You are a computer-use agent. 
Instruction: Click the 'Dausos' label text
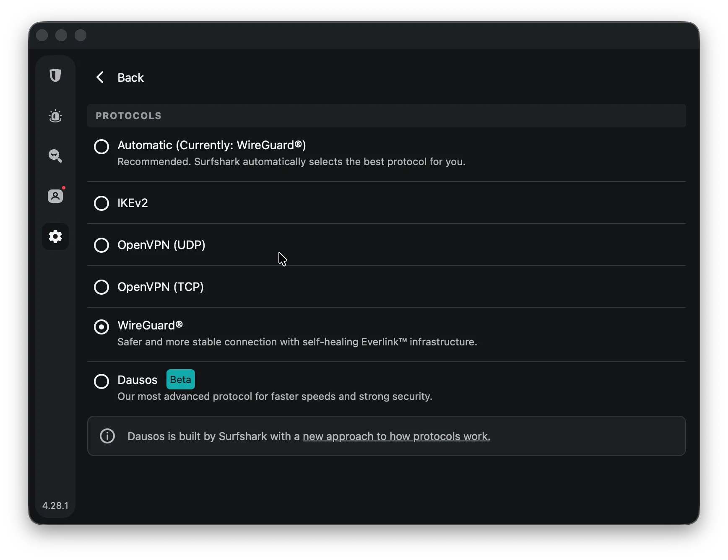pos(138,380)
